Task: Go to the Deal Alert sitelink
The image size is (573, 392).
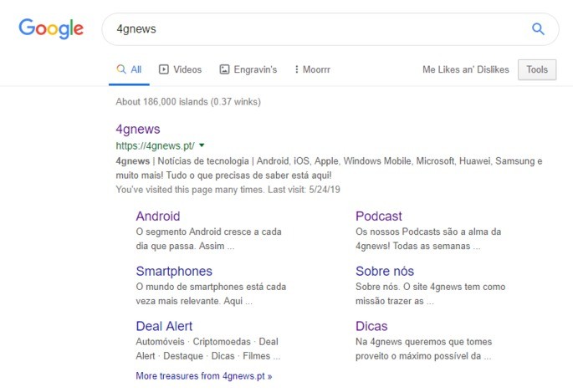Action: tap(164, 326)
